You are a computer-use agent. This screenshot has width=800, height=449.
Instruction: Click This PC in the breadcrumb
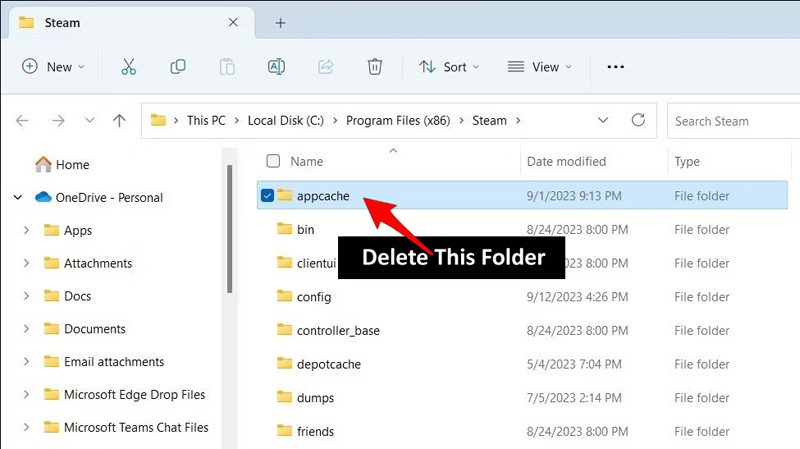click(x=206, y=120)
